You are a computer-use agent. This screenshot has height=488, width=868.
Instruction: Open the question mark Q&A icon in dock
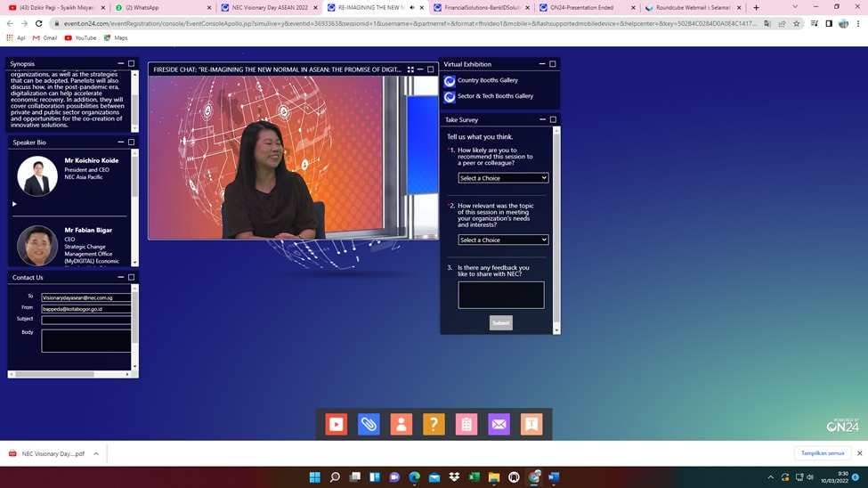click(434, 424)
